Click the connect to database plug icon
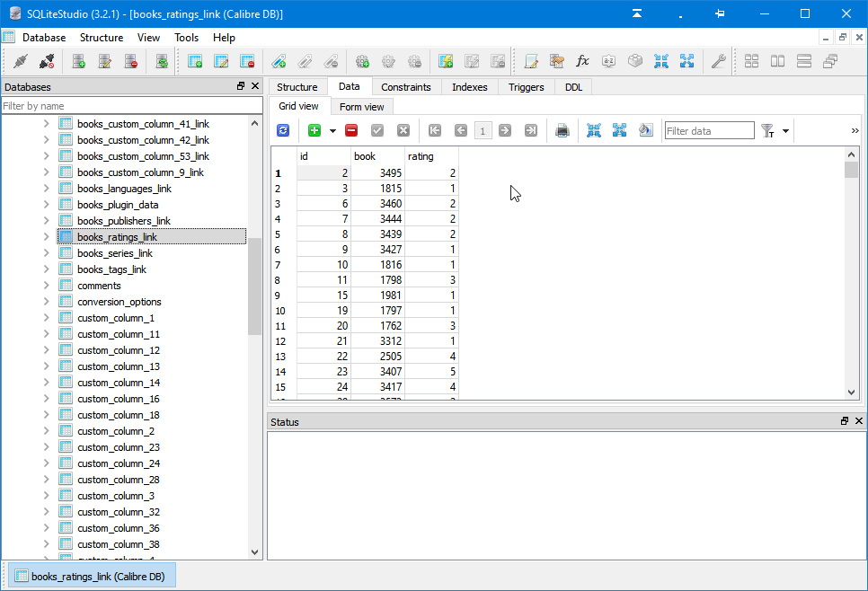Image resolution: width=868 pixels, height=591 pixels. point(21,61)
